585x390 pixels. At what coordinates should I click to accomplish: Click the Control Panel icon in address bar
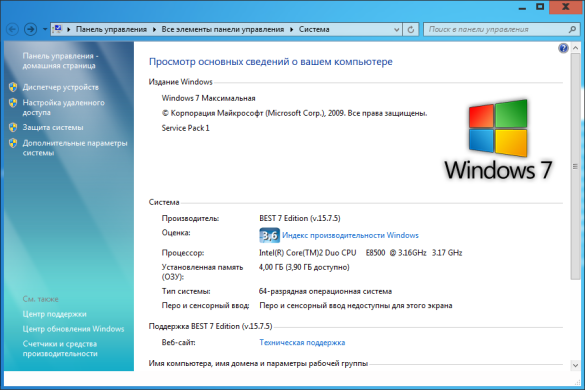click(x=57, y=29)
